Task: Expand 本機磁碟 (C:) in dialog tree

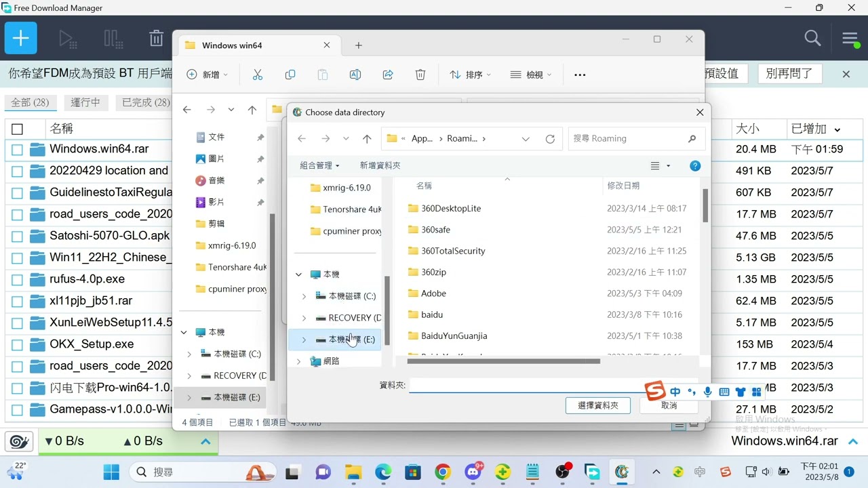Action: click(304, 296)
